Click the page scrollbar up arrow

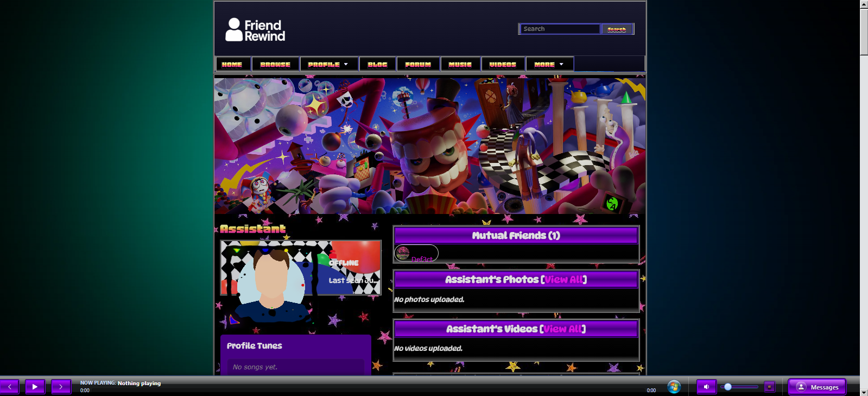click(x=864, y=4)
